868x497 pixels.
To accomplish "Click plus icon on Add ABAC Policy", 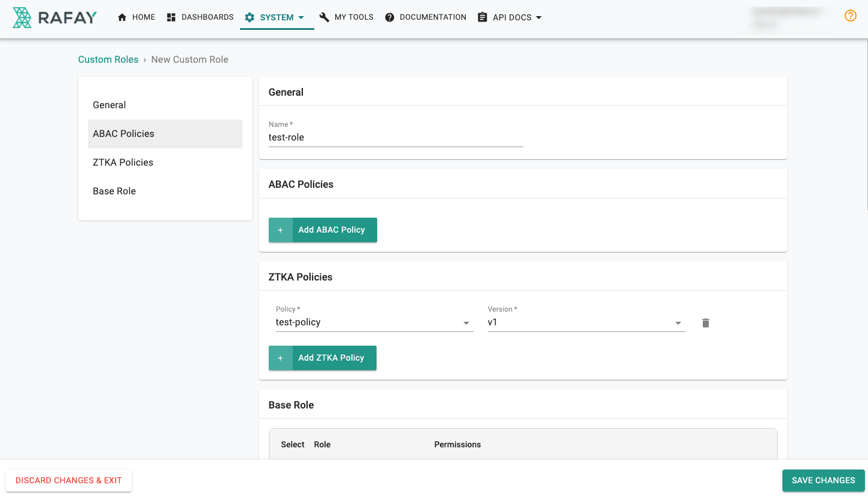I will (280, 230).
